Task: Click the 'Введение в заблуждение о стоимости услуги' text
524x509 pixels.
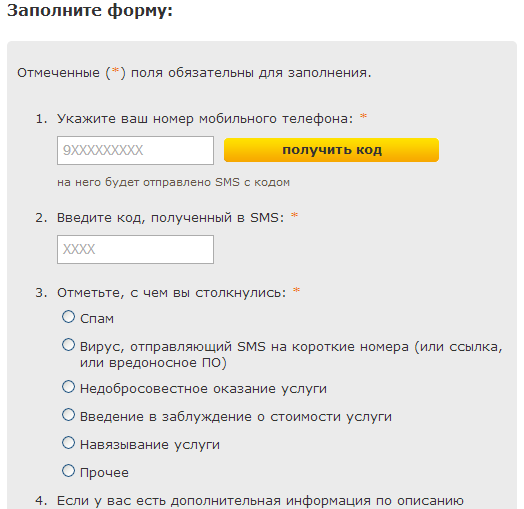Action: (236, 417)
